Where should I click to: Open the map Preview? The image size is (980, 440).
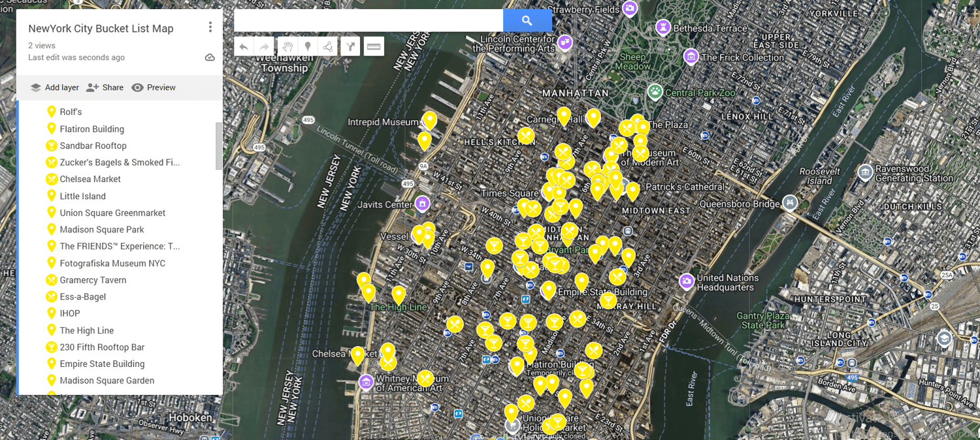click(154, 87)
